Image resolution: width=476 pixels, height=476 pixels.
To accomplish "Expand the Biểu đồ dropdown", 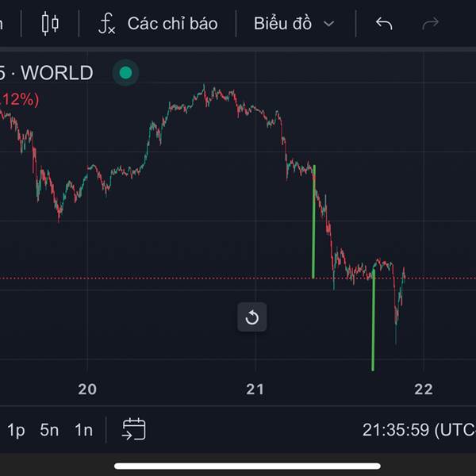I will coord(283,24).
